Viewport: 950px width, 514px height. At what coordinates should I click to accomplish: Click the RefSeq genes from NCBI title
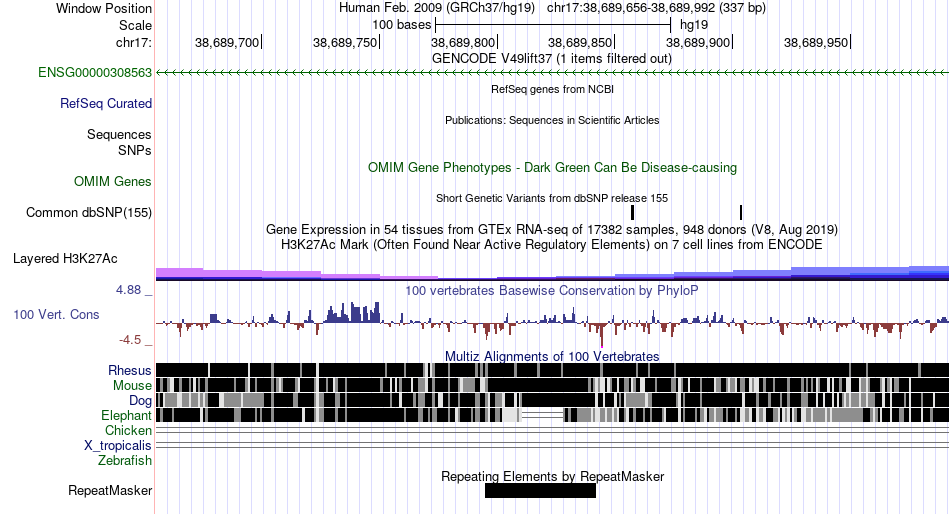point(553,89)
